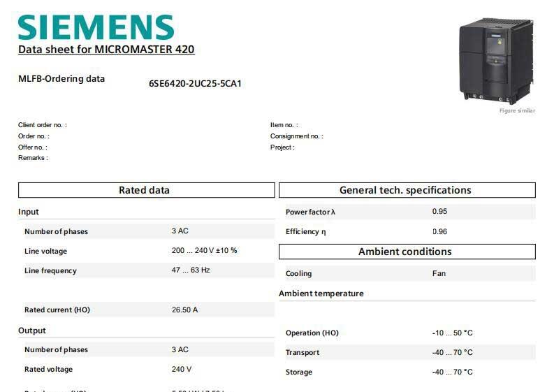Click the Remarks field
The height and width of the screenshot is (392, 554).
(x=33, y=158)
